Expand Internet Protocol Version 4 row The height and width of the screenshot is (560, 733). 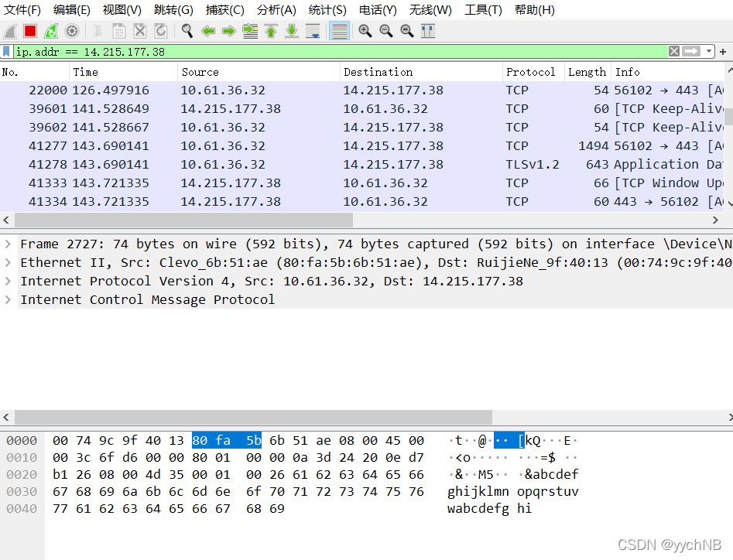pyautogui.click(x=8, y=282)
